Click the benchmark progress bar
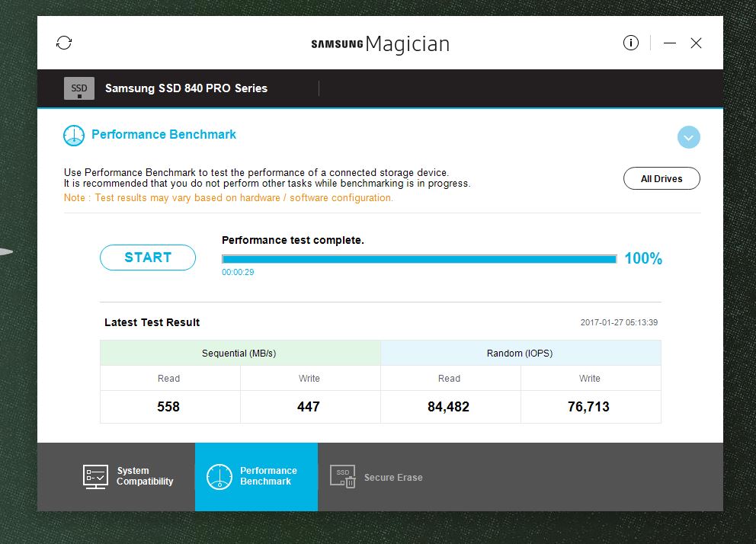The width and height of the screenshot is (756, 544). tap(419, 259)
